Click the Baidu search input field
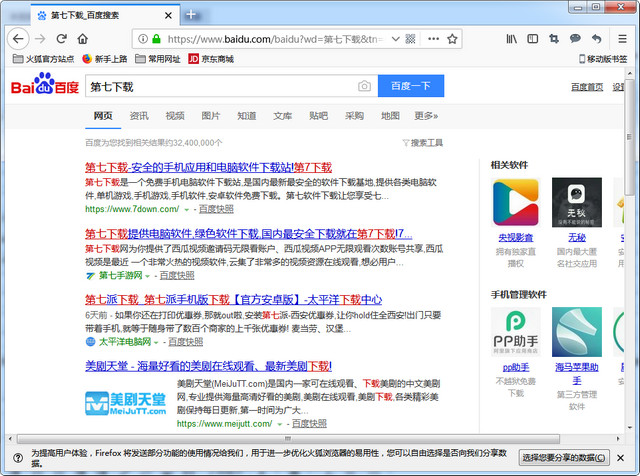This screenshot has height=476, width=640. 220,87
